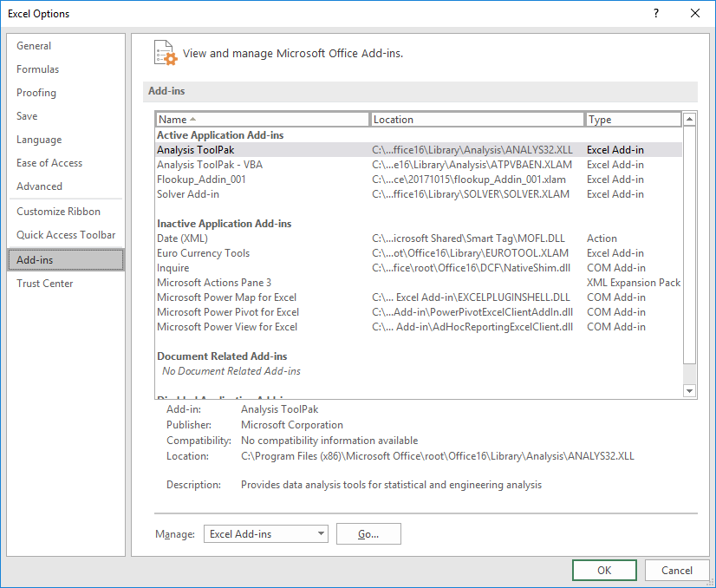
Task: Click the Document Related Add-ins heading
Action: [x=222, y=356]
